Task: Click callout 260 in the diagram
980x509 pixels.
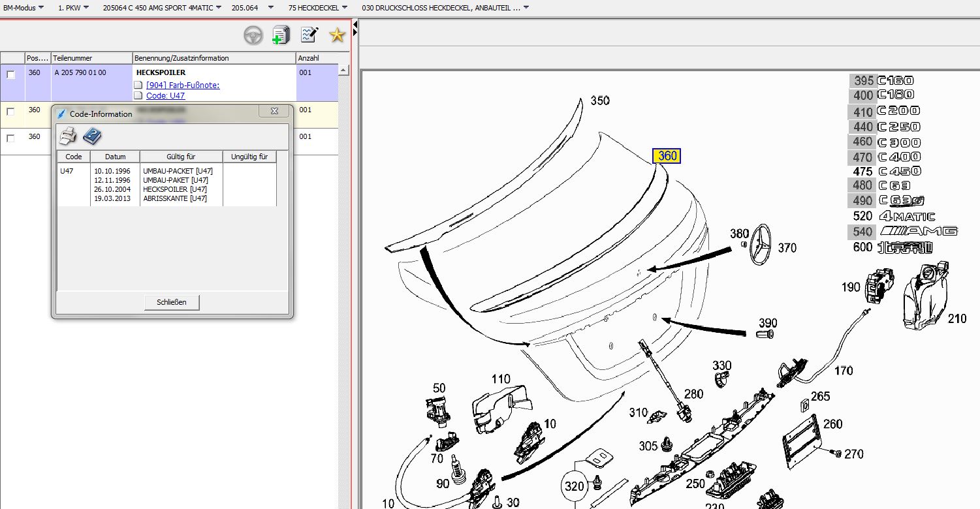Action: 832,424
